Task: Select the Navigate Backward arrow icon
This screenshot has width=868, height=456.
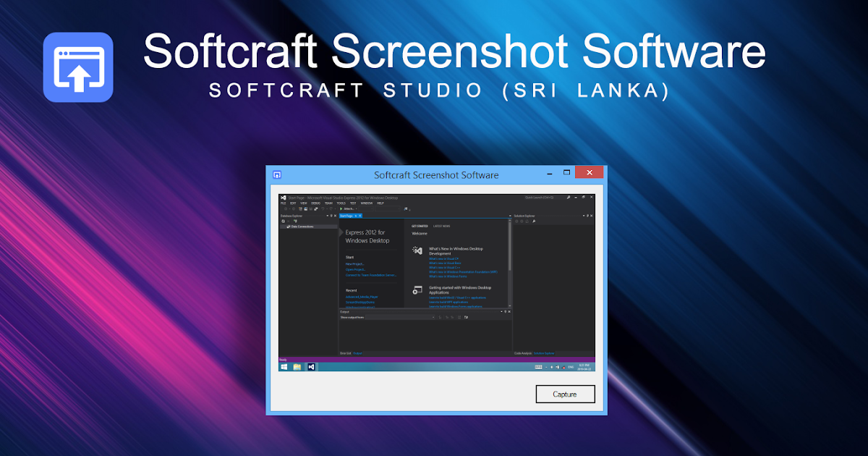Action: (x=285, y=209)
